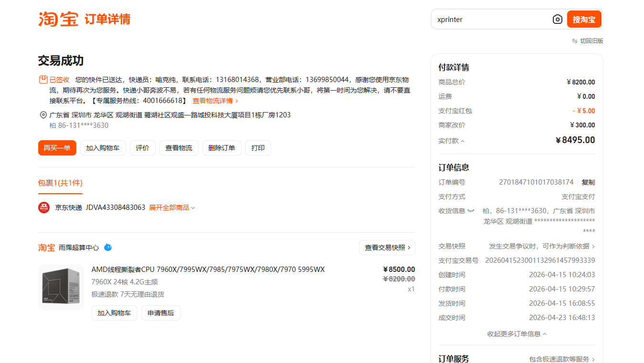Click the camera image search icon
644x363 pixels.
click(557, 20)
